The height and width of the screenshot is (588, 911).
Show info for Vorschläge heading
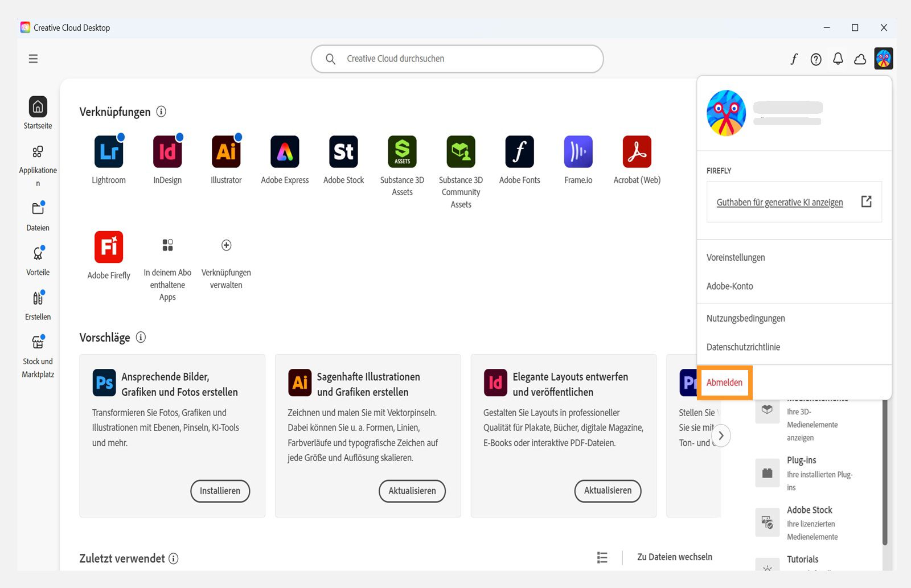141,337
